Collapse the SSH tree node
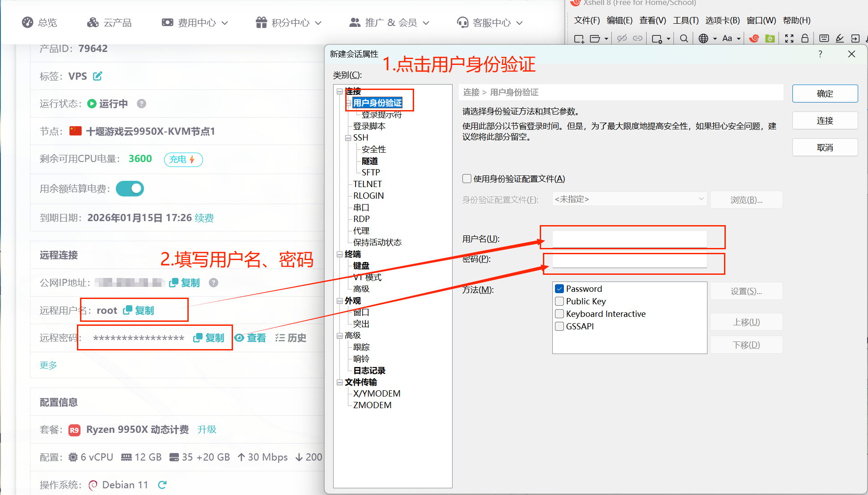 pos(348,138)
